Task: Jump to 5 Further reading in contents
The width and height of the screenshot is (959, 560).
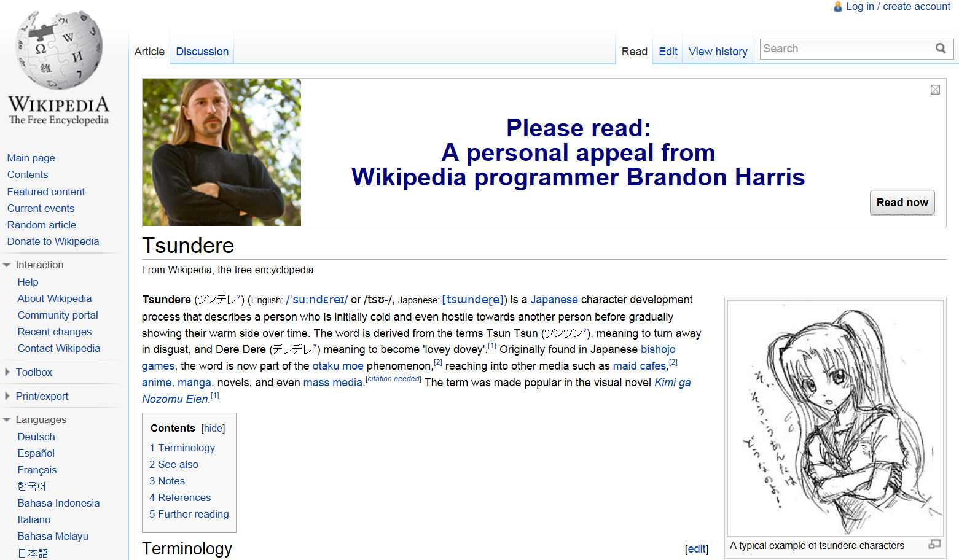Action: (189, 514)
